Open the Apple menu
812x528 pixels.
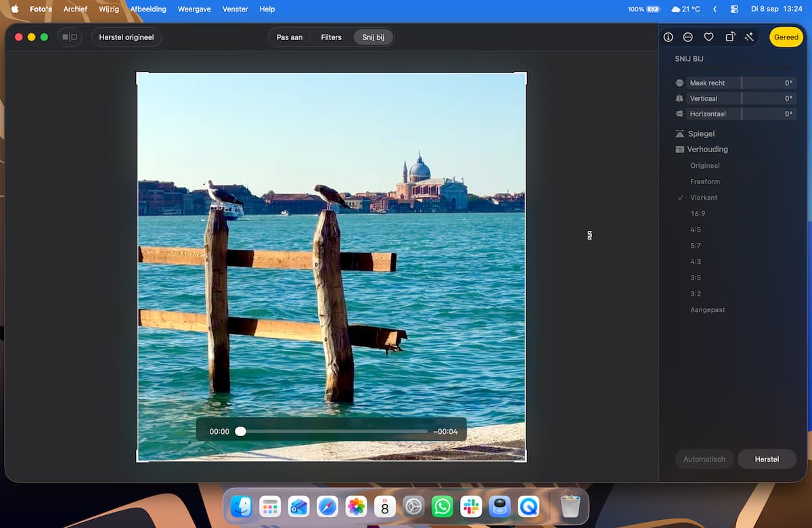[15, 9]
